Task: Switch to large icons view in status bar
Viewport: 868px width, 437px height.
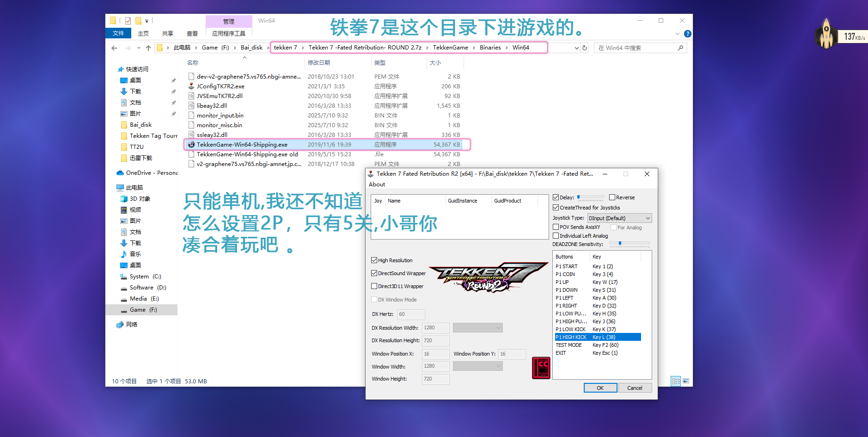Action: pos(686,381)
